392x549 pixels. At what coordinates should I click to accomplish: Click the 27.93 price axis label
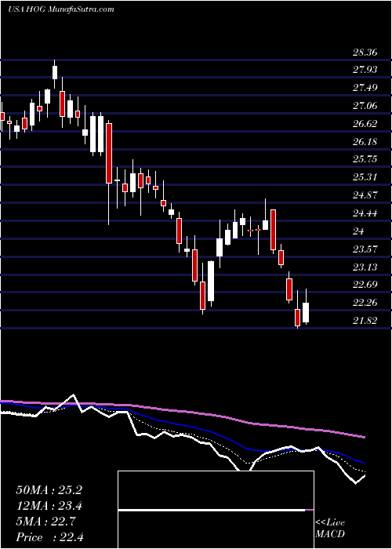(x=365, y=70)
